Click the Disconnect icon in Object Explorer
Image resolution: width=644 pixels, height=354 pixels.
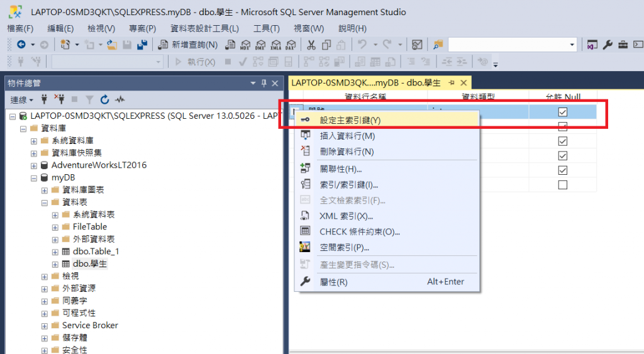(x=59, y=99)
